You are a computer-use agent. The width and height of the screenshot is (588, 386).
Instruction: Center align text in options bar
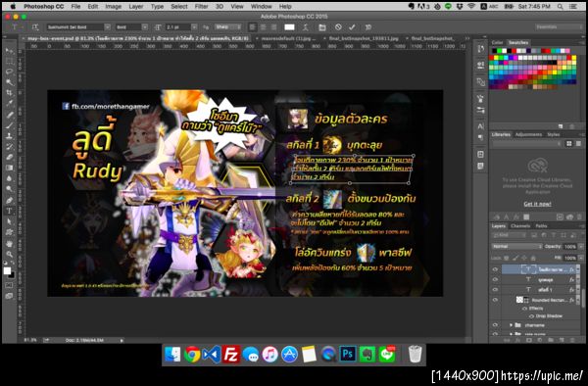pos(264,27)
